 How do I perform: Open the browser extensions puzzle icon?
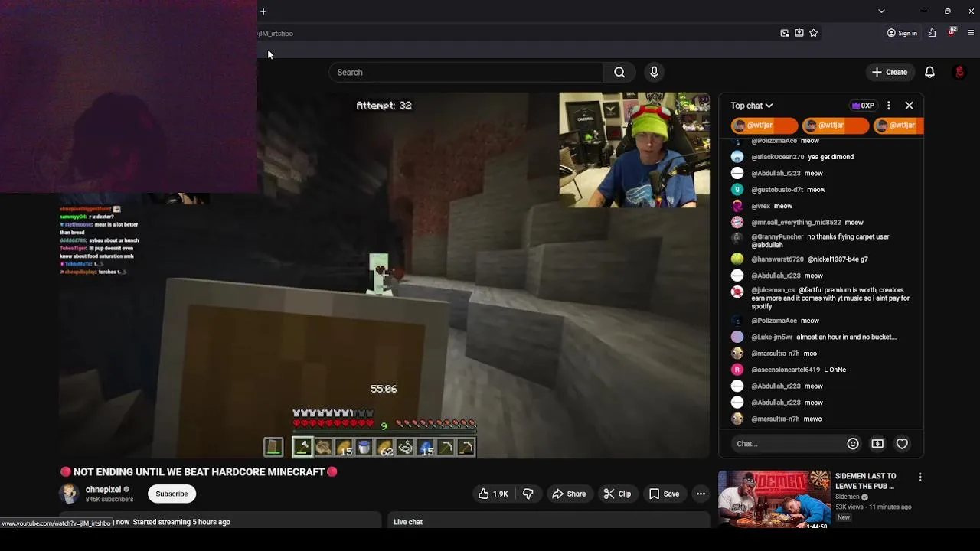pyautogui.click(x=932, y=33)
